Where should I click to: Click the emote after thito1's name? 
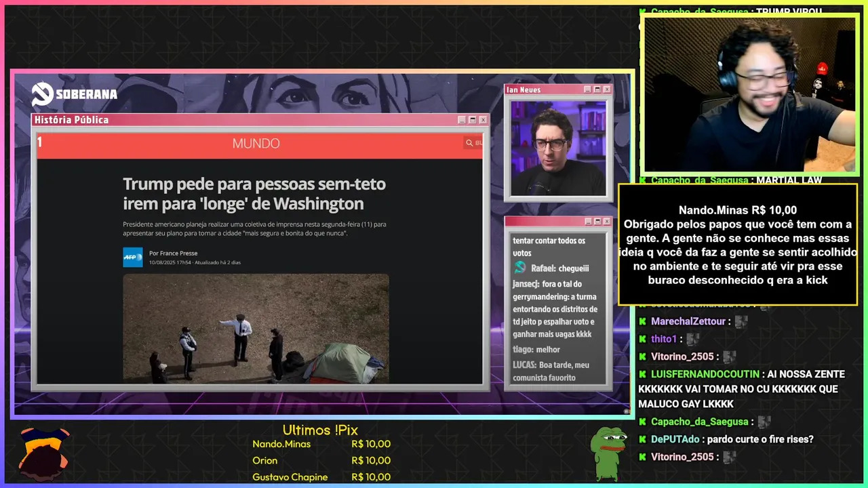(x=693, y=339)
